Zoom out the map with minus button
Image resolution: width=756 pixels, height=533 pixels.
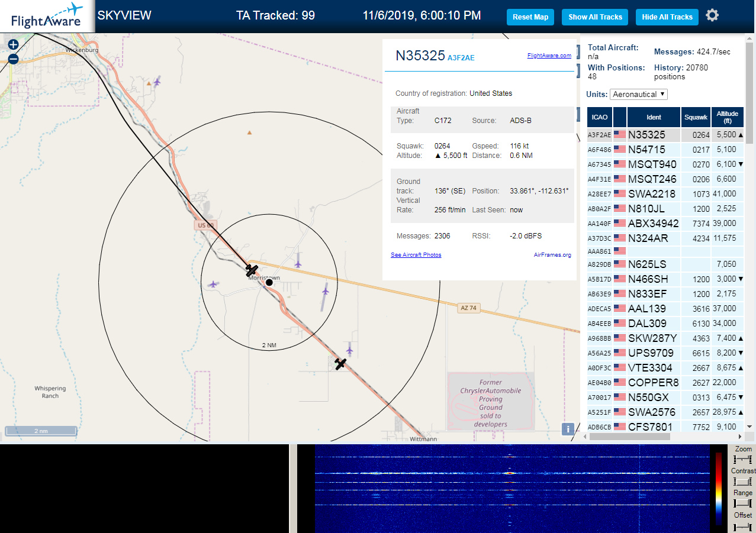coord(13,59)
